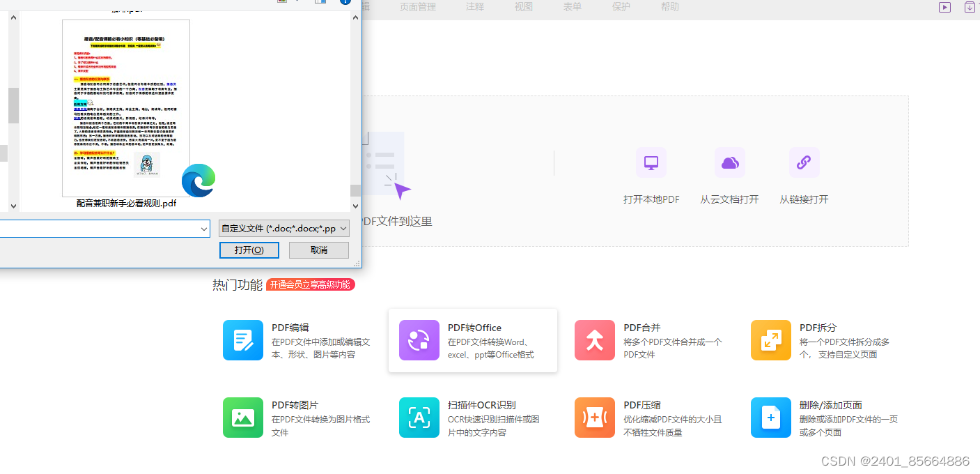Click the 从云文档打开 cloud icon

pos(730,162)
